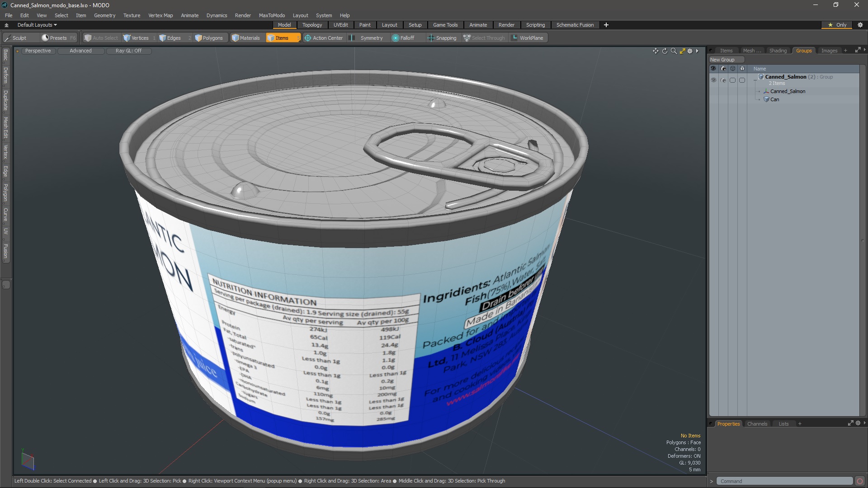
Task: Toggle the Select Through option
Action: [484, 38]
